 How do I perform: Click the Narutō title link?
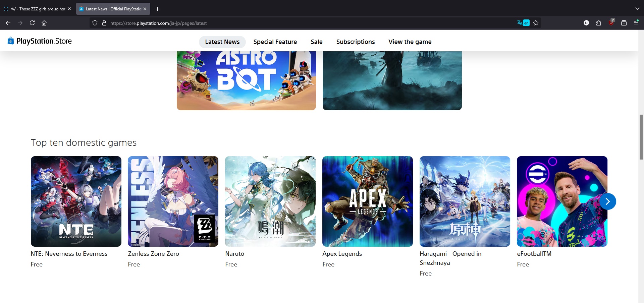point(235,254)
